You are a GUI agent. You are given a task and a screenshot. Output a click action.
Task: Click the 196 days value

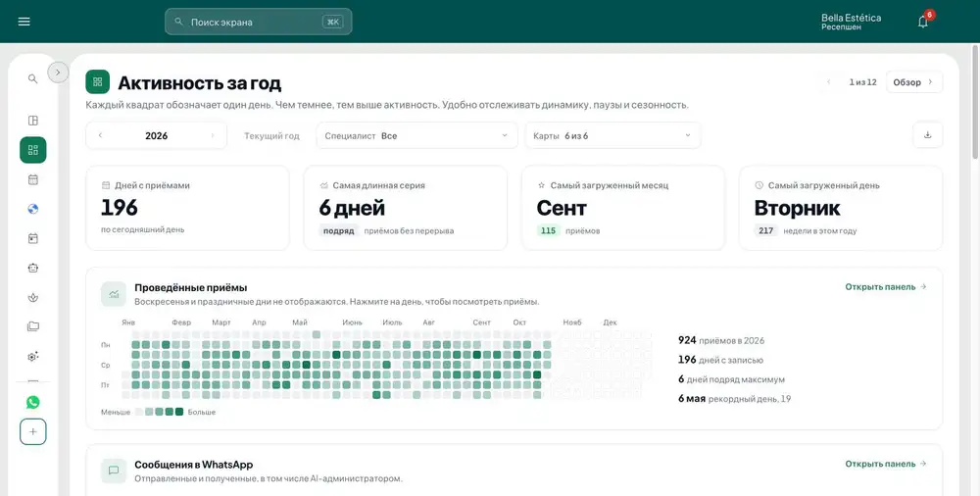pyautogui.click(x=120, y=208)
